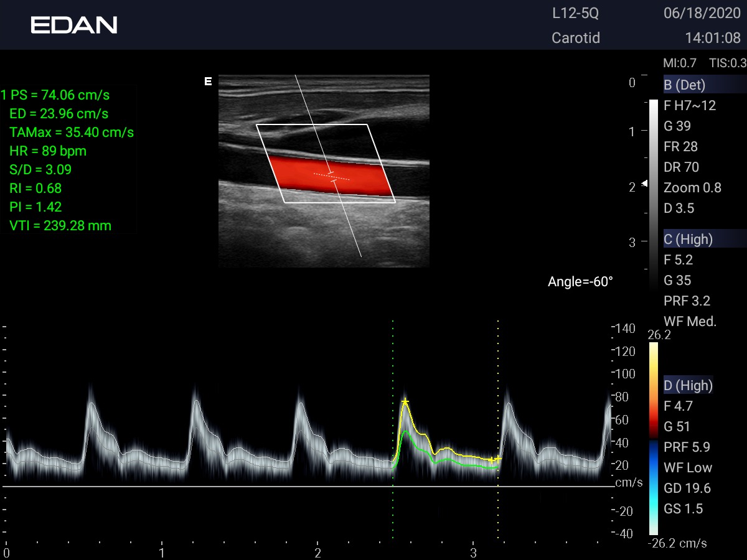Screen dimensions: 747x560
Task: Click the EDAN logo
Action: [x=74, y=25]
